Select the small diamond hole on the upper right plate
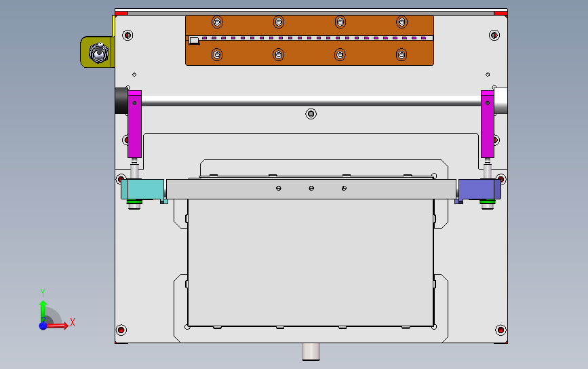 click(x=488, y=75)
